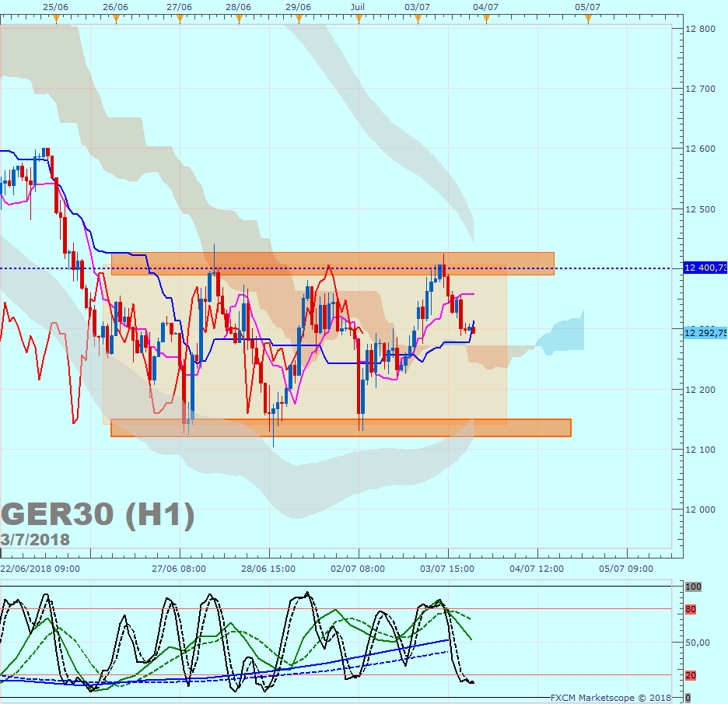Select the blue 12 400,73 price label
The width and height of the screenshot is (728, 704).
705,268
